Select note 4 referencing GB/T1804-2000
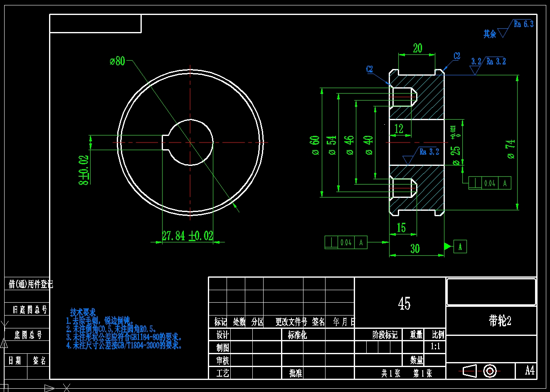Viewport: 550px width, 392px height. click(x=124, y=345)
